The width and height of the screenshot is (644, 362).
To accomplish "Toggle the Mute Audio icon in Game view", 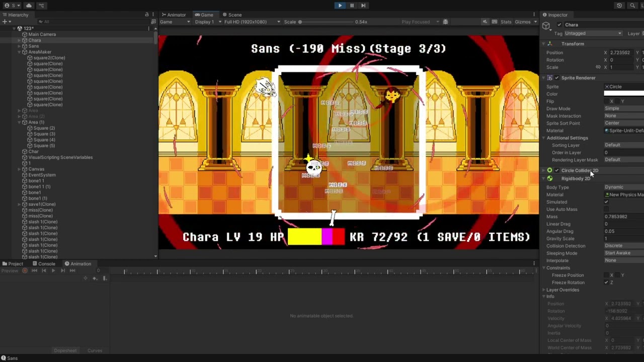I will coord(485,22).
